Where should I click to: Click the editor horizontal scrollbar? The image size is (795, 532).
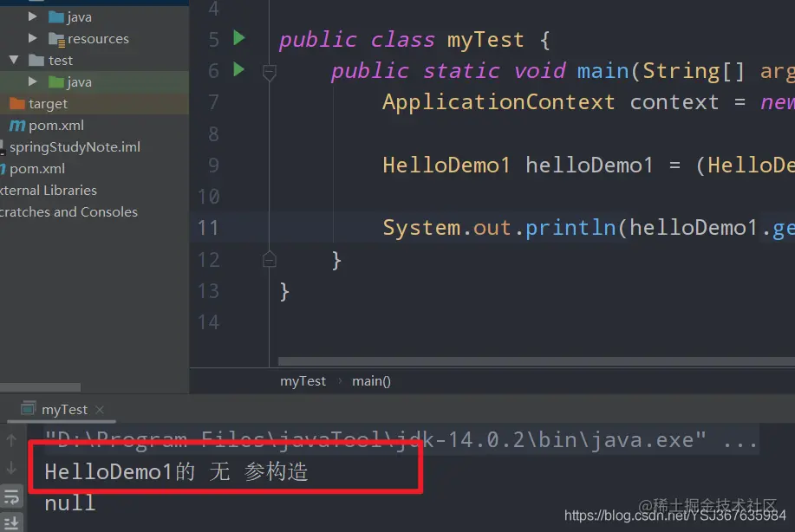point(537,361)
